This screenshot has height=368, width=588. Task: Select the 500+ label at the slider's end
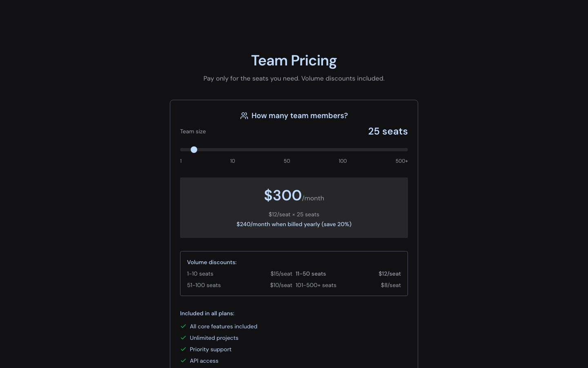[x=402, y=161]
